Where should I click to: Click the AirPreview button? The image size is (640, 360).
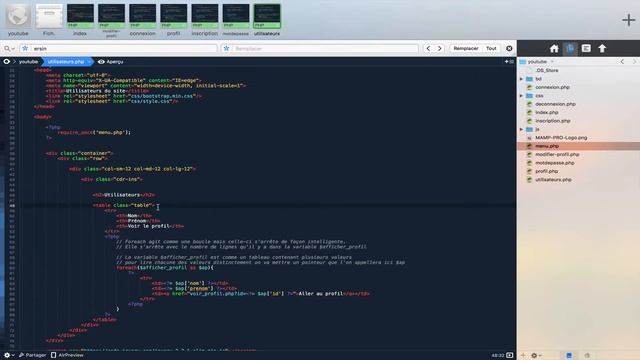pyautogui.click(x=67, y=355)
